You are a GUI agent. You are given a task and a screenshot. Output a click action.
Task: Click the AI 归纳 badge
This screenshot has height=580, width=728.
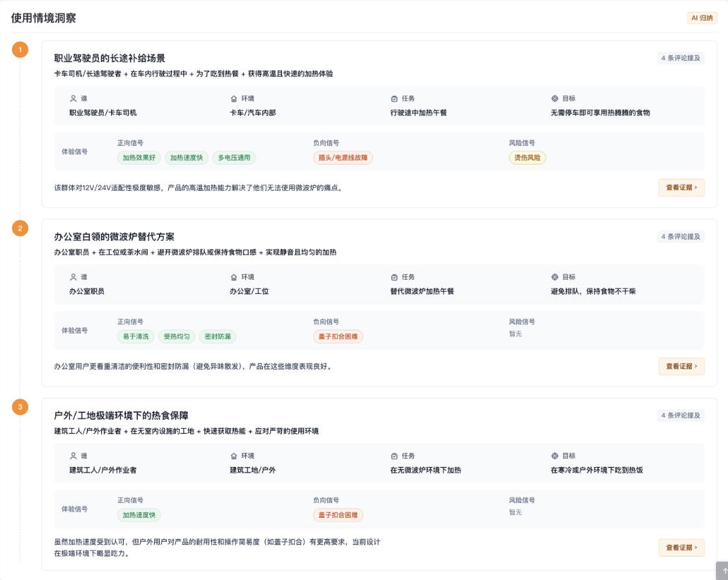pyautogui.click(x=702, y=18)
